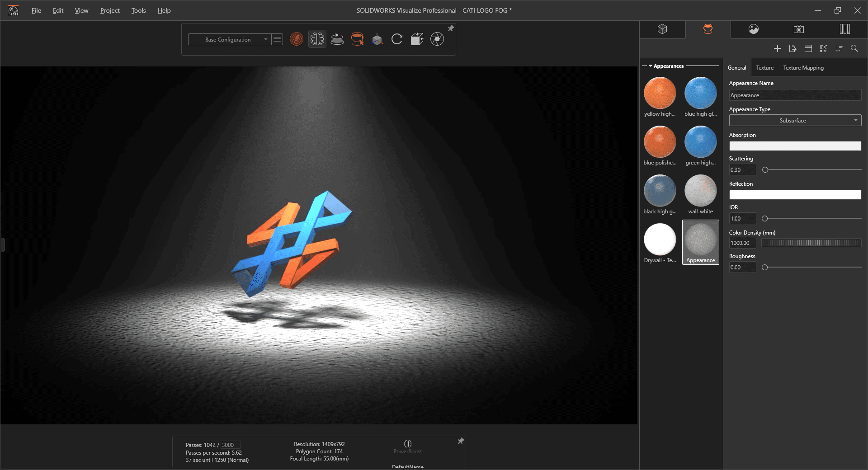Switch to the Cameras palette tab
This screenshot has width=868, height=470.
[799, 29]
